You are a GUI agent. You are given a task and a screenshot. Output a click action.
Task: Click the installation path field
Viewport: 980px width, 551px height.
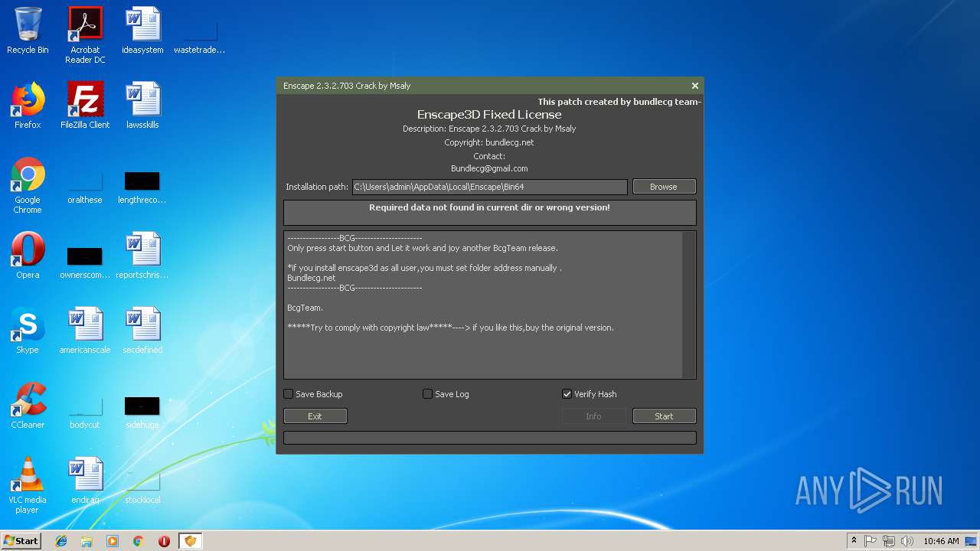pyautogui.click(x=489, y=187)
